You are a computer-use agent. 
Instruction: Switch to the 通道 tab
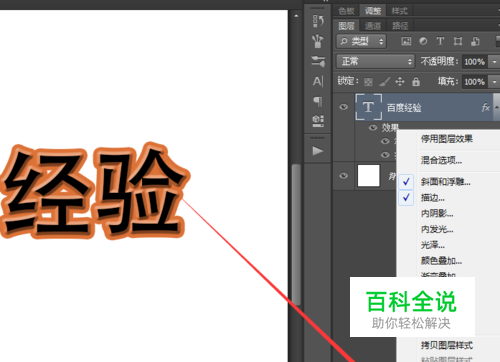point(373,26)
